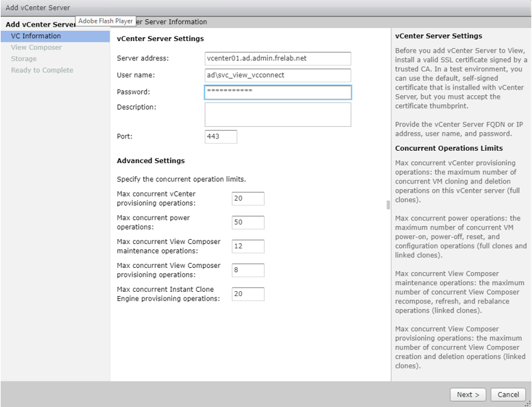Select Max concurrent vCenter provisioning operations field

coord(247,199)
